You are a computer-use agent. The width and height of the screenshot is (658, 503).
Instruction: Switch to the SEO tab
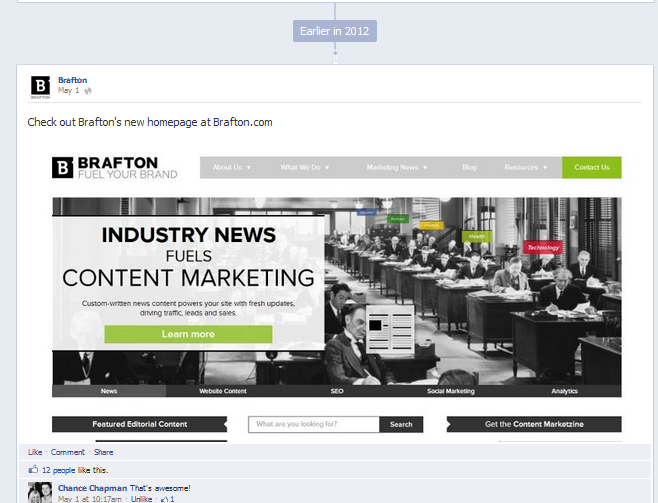[337, 391]
